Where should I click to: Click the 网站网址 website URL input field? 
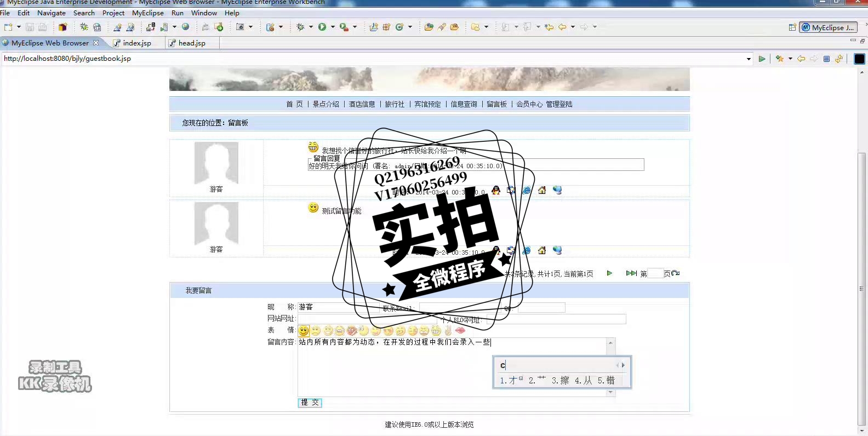[x=367, y=319]
